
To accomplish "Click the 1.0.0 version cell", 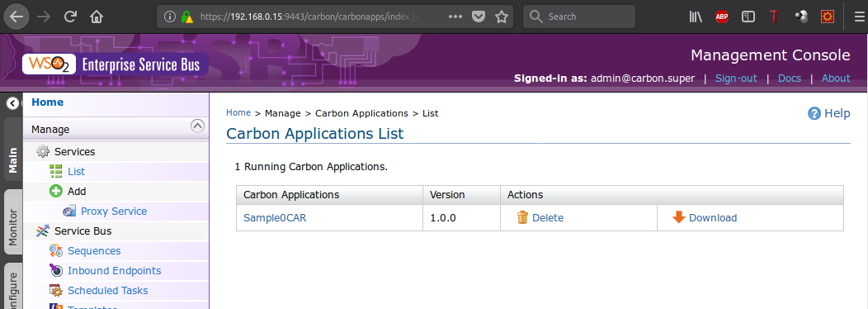I will [x=462, y=218].
